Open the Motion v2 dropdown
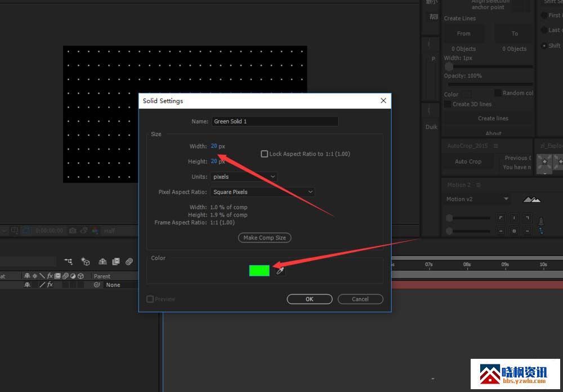Image resolution: width=563 pixels, height=392 pixels. pos(477,199)
